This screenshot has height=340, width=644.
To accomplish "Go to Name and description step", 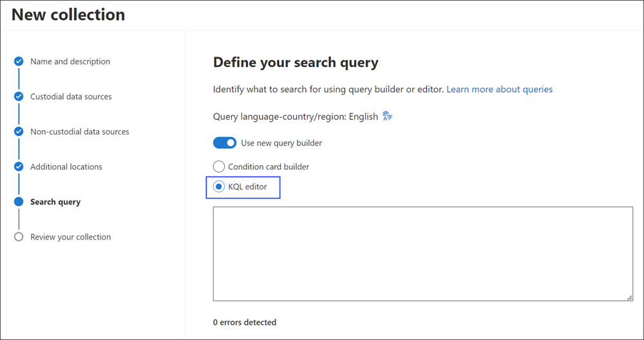I will [70, 62].
